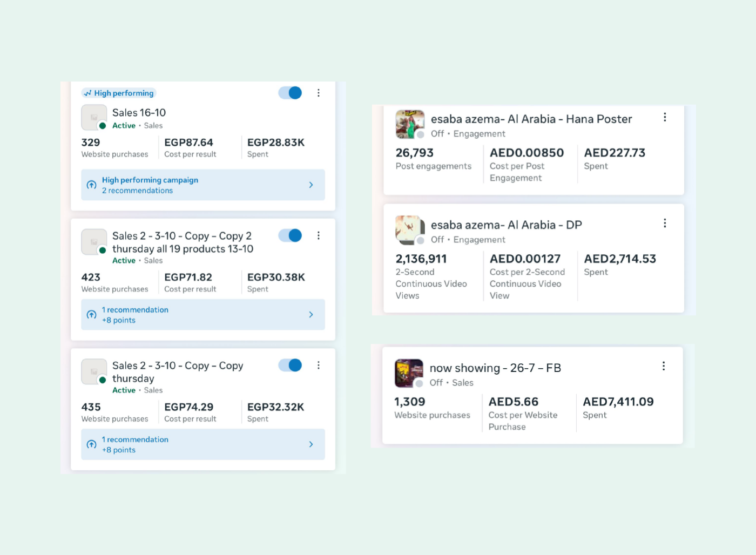Viewport: 756px width, 555px height.
Task: Expand High performing campaign recommendations chevron
Action: (311, 185)
